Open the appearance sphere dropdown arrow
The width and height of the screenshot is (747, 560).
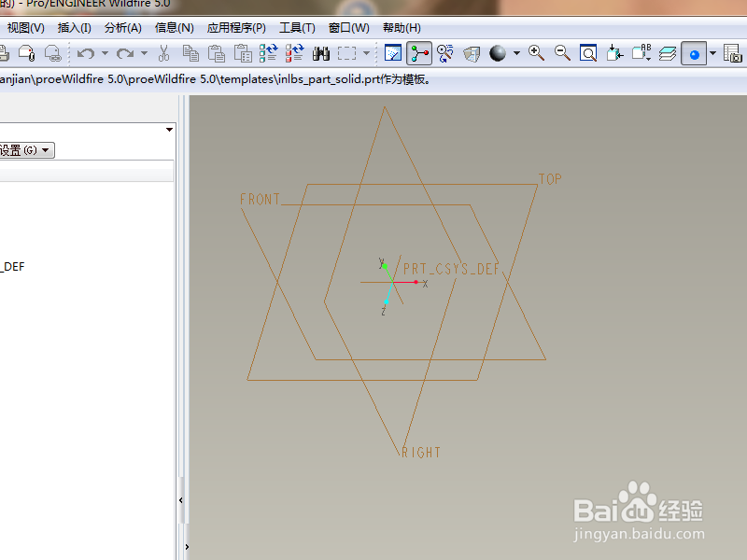pyautogui.click(x=517, y=53)
